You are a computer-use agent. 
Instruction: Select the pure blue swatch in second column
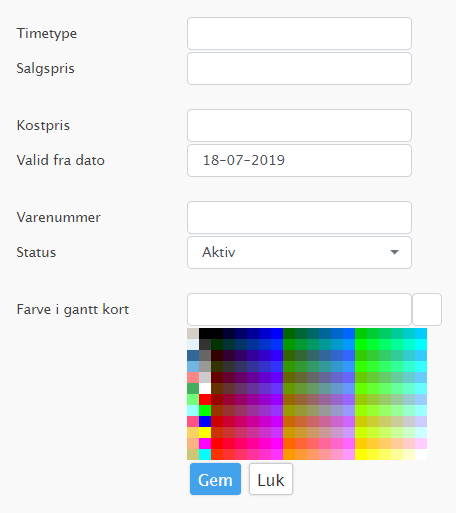click(205, 422)
